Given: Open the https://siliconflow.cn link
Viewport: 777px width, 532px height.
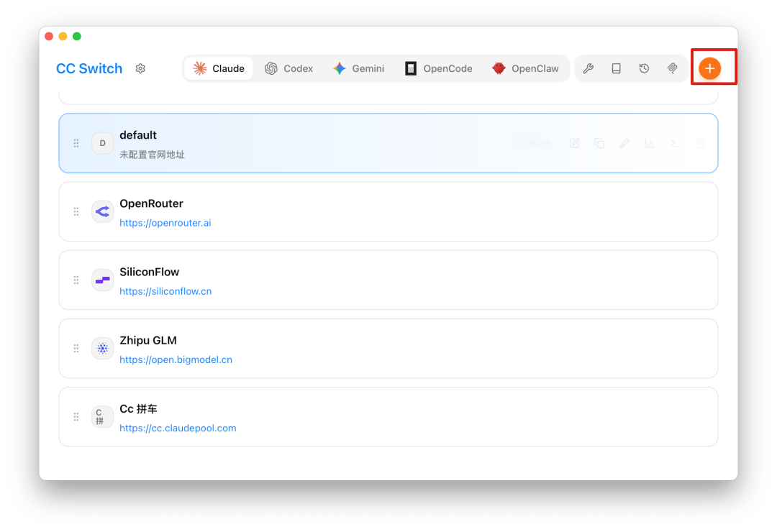Looking at the screenshot, I should click(x=165, y=291).
